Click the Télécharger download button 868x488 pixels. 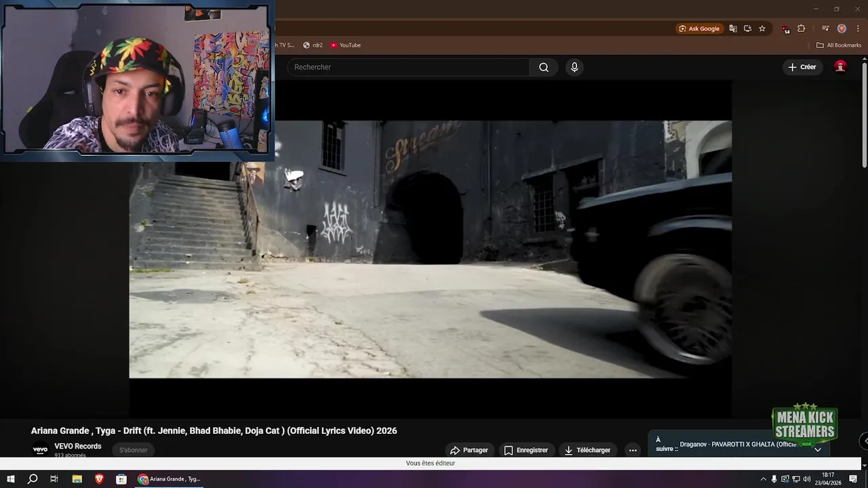(x=587, y=450)
